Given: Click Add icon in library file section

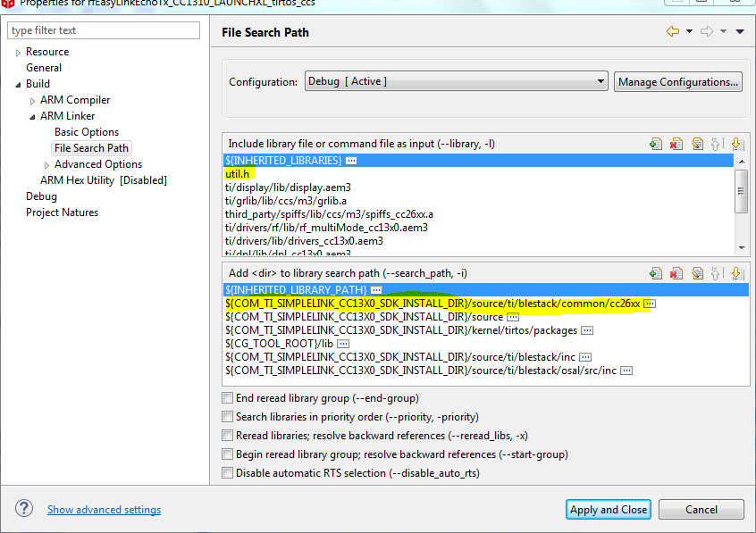Looking at the screenshot, I should [656, 144].
